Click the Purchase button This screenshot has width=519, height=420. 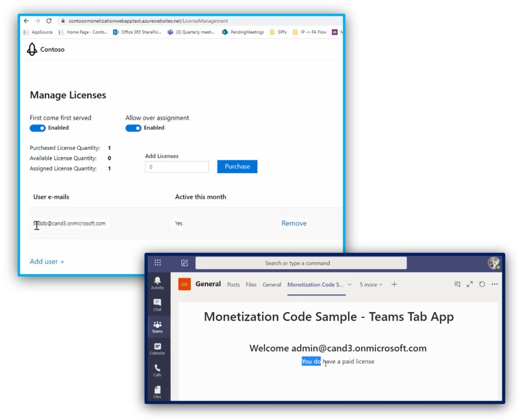[237, 167]
